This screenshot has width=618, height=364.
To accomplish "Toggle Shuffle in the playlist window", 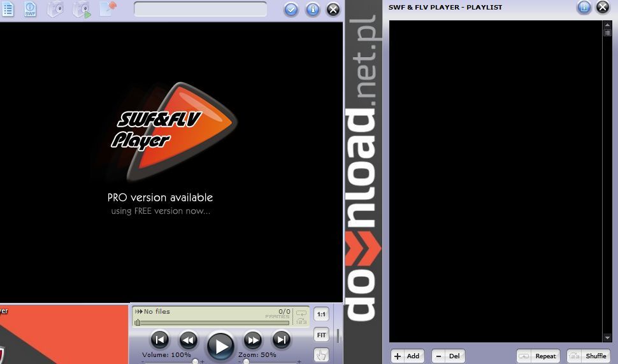I will 589,356.
